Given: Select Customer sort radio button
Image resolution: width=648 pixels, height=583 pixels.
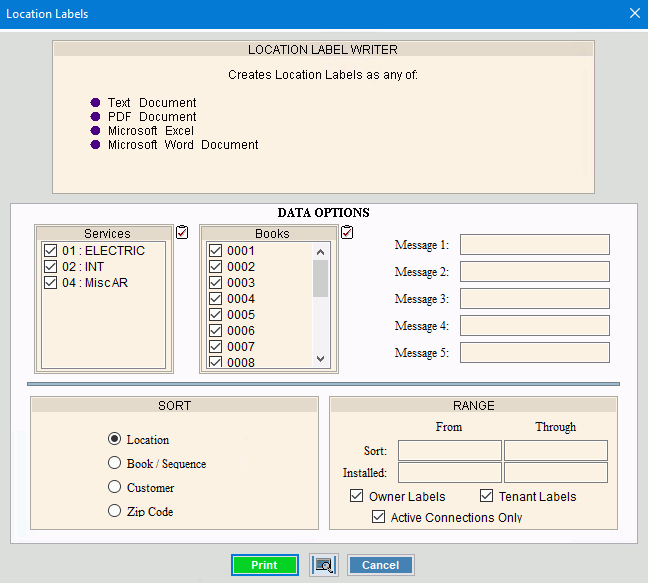Looking at the screenshot, I should coord(115,488).
